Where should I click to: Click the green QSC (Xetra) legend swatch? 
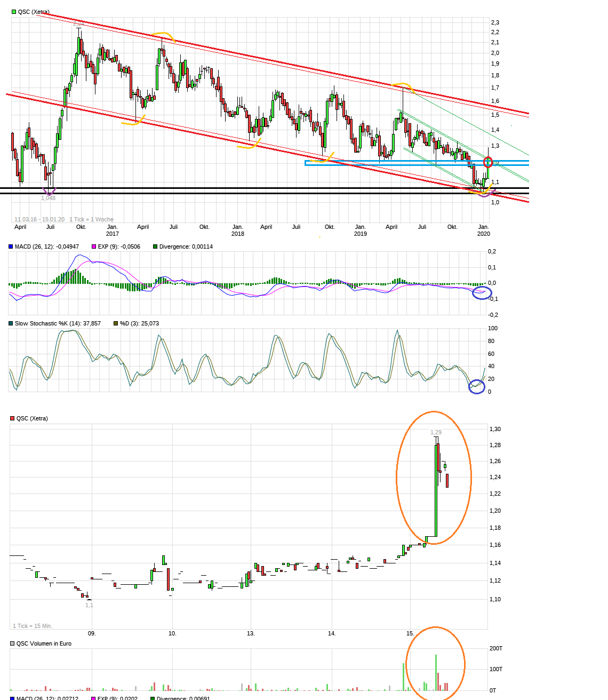coord(14,12)
